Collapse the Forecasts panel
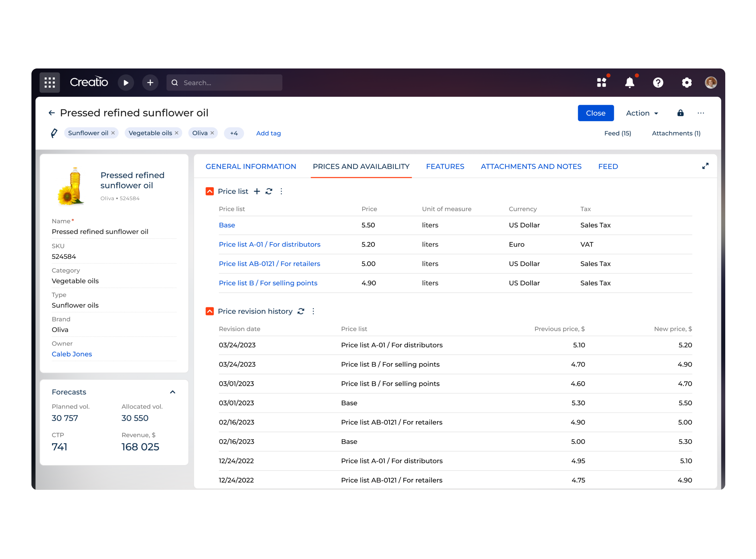This screenshot has height=559, width=756. tap(173, 392)
